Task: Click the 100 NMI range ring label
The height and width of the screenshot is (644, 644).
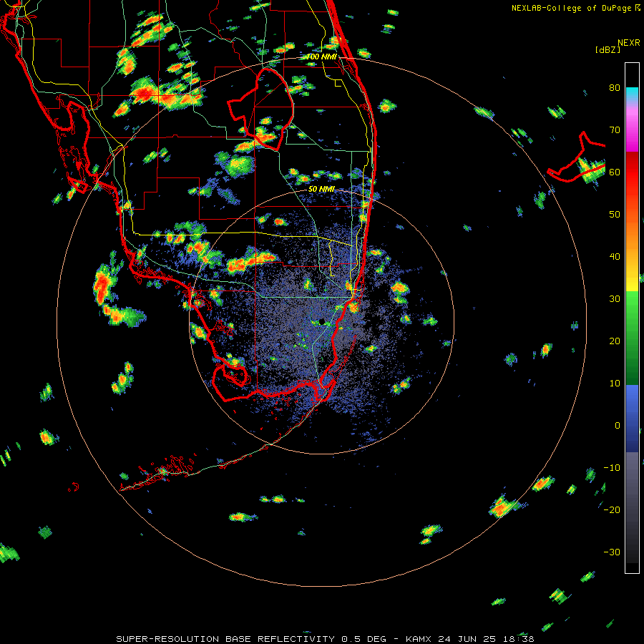Action: pyautogui.click(x=321, y=57)
